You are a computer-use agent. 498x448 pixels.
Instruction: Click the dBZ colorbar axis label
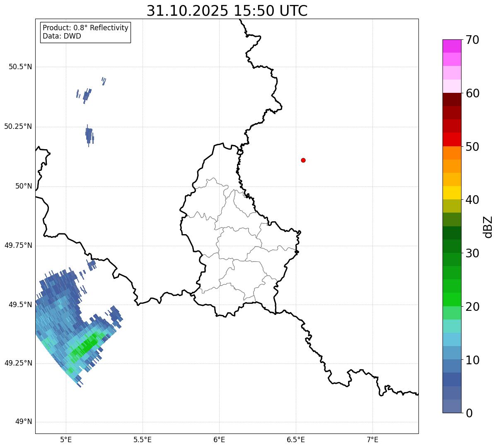pyautogui.click(x=488, y=227)
